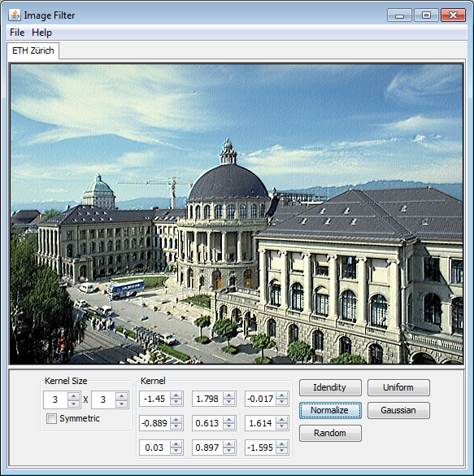
Task: Decrement the 1.614 kernel value
Action: (x=281, y=427)
